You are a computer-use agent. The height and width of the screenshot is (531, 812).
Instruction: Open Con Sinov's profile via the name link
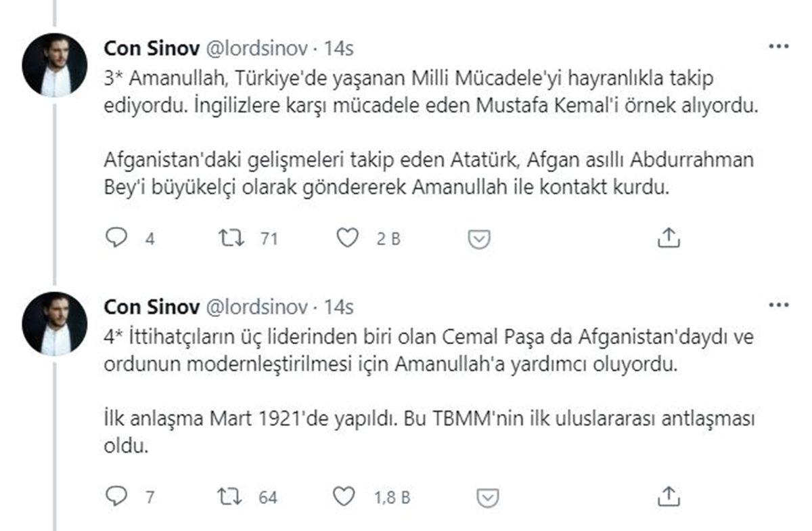pyautogui.click(x=150, y=48)
